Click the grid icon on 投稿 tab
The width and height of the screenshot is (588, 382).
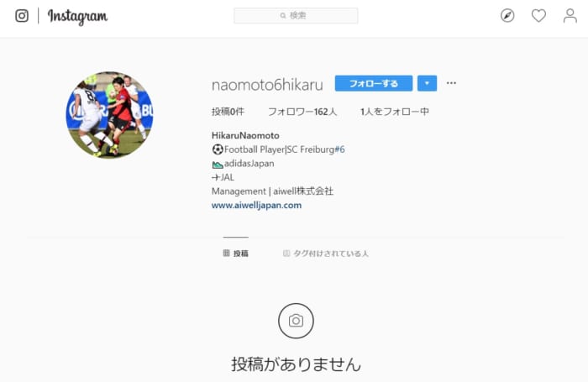click(226, 253)
